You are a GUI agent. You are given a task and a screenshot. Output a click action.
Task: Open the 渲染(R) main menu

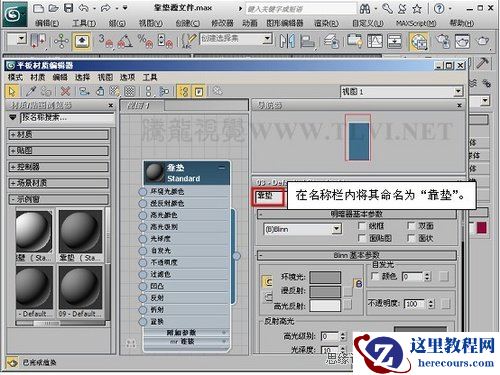coord(326,23)
